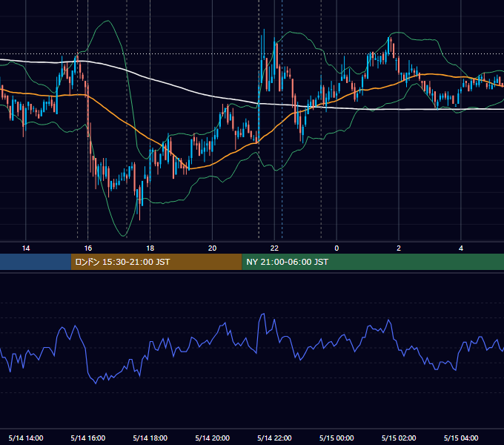Click the 18 hour axis label
504x445 pixels.
[x=150, y=248]
